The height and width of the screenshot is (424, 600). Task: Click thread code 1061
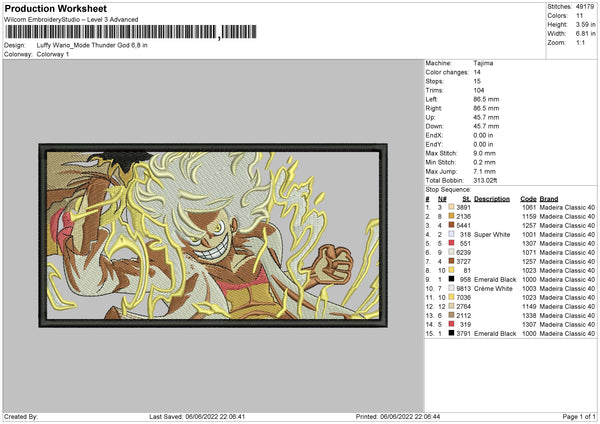(x=529, y=207)
